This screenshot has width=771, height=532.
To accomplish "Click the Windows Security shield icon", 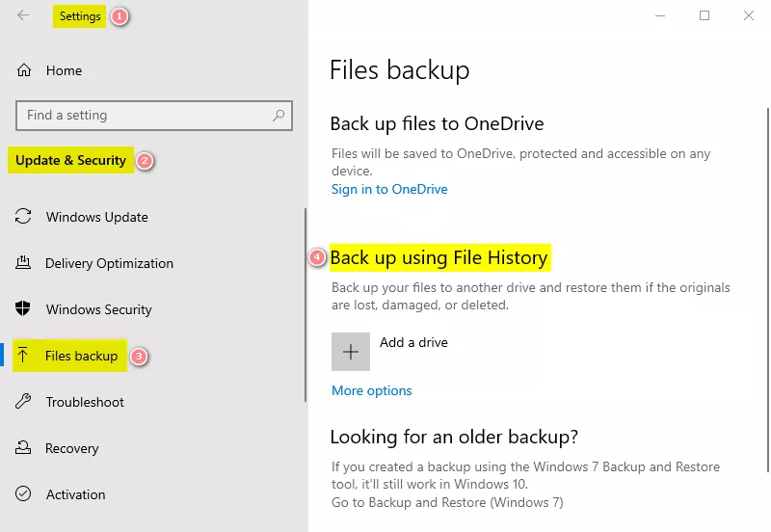I will (22, 308).
